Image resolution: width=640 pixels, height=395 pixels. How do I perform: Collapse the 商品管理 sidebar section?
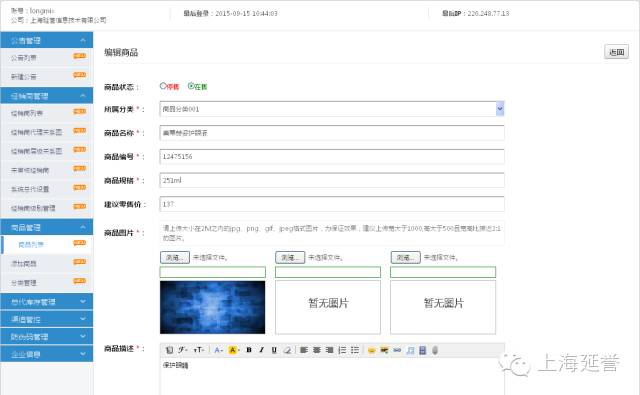click(x=47, y=227)
